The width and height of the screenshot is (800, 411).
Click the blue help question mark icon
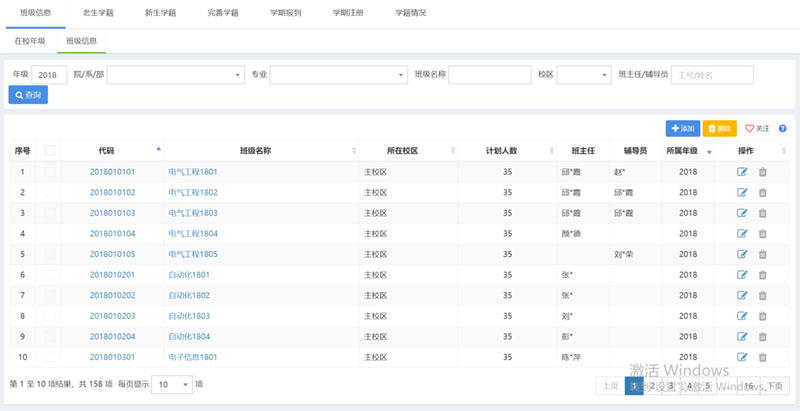[782, 129]
